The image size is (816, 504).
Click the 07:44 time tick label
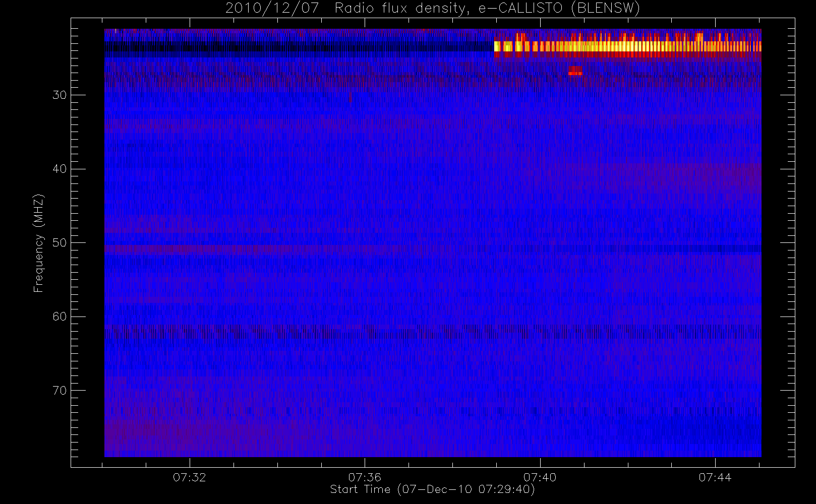[x=715, y=477]
